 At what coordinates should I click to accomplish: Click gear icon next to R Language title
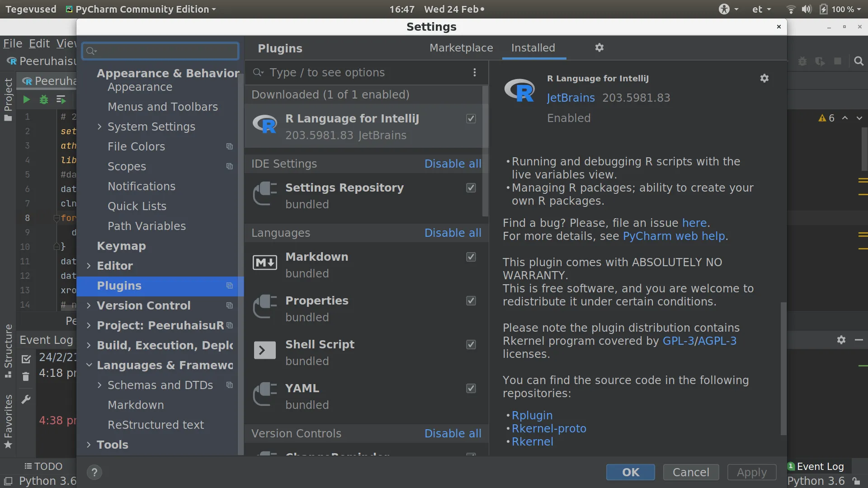pos(764,79)
